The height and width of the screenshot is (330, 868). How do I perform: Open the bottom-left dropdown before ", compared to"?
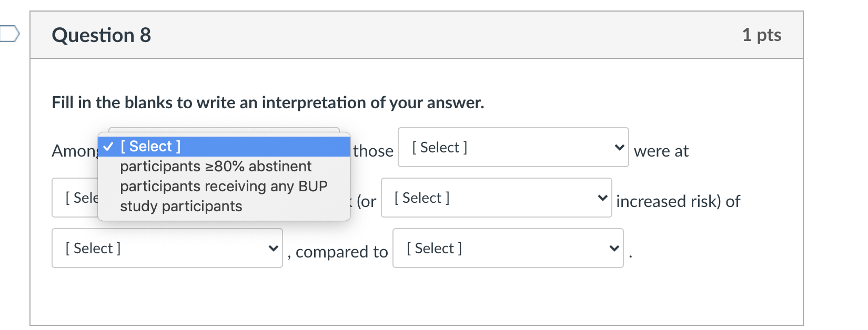point(166,249)
